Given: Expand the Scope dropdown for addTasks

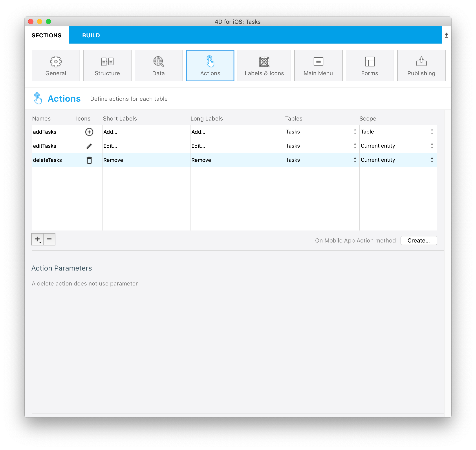Looking at the screenshot, I should [432, 132].
